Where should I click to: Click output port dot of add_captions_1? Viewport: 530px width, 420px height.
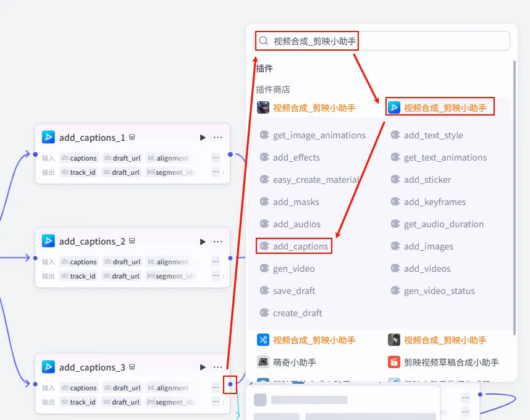(x=230, y=154)
